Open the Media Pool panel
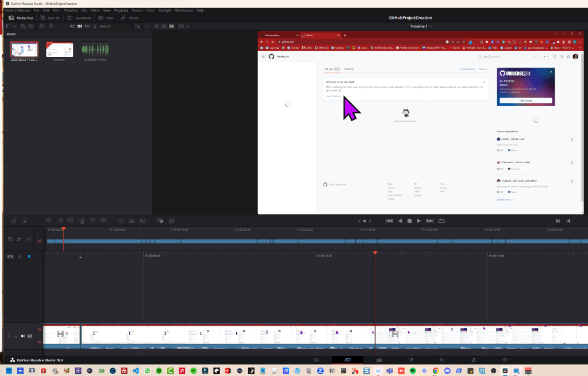Image resolution: width=588 pixels, height=376 pixels. click(x=21, y=18)
